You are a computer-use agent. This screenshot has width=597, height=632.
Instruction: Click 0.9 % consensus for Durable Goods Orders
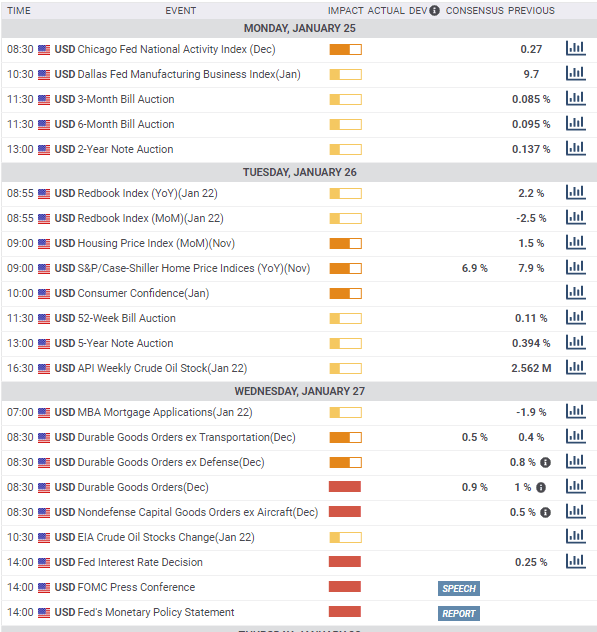pos(474,487)
